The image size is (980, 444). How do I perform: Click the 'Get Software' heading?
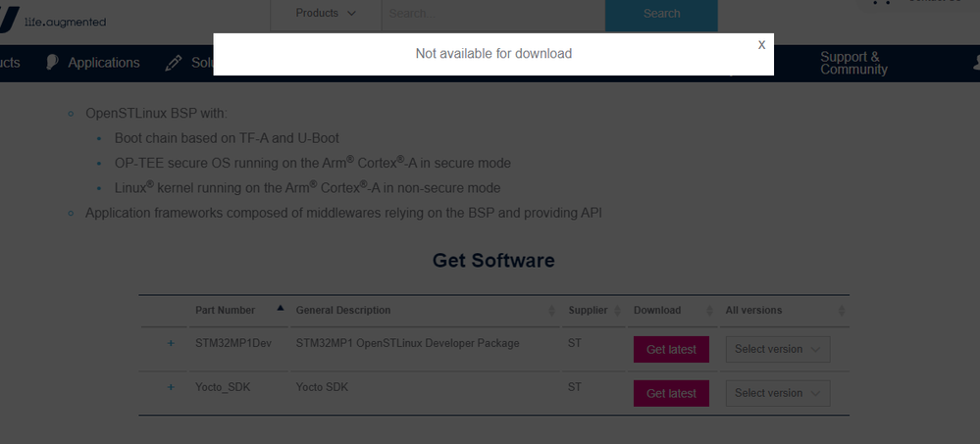pyautogui.click(x=493, y=261)
